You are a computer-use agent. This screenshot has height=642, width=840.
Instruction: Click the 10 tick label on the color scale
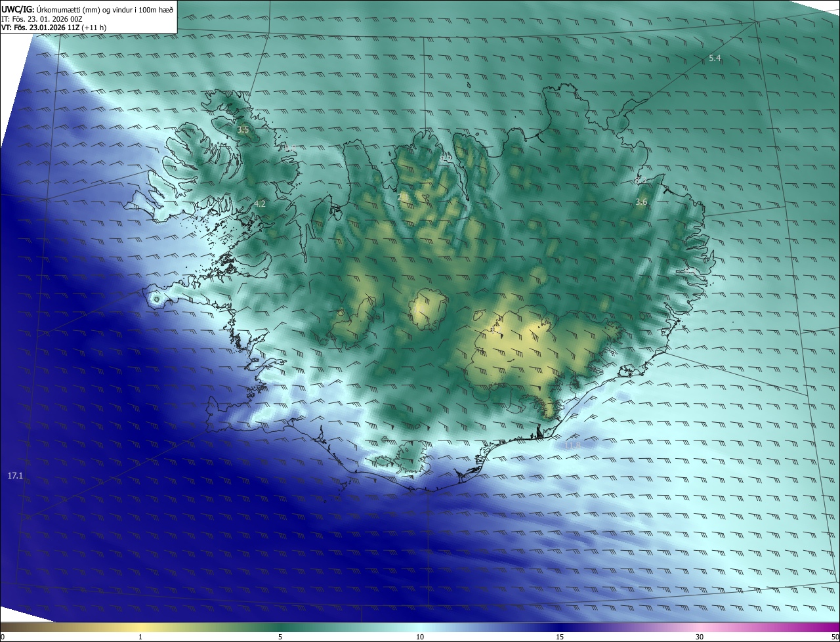tap(420, 637)
